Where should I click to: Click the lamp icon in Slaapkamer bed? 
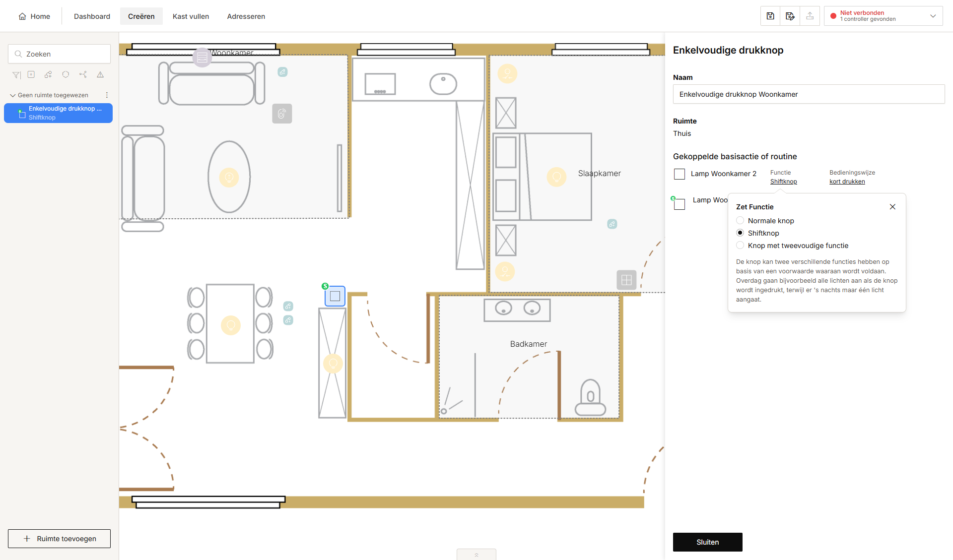pos(556,177)
